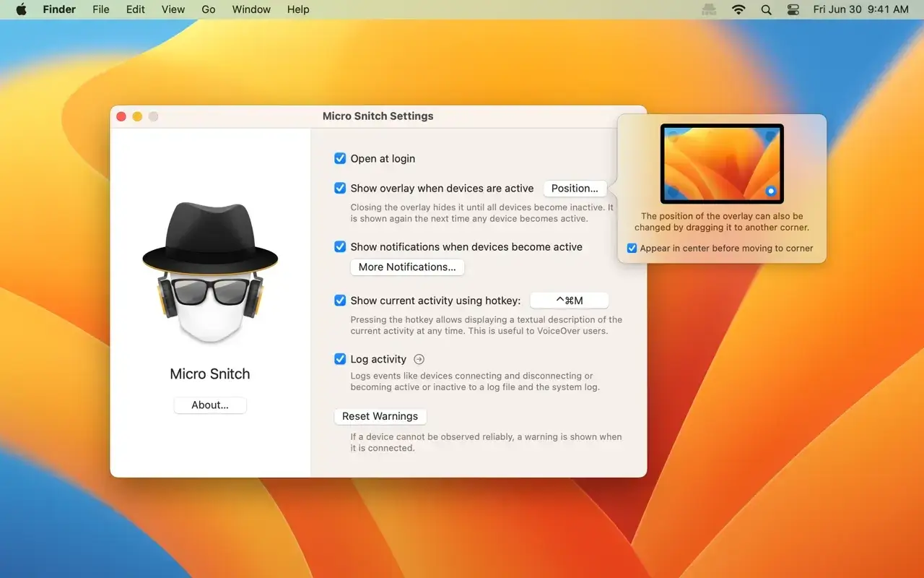The image size is (924, 578).
Task: Open the File menu
Action: point(101,9)
